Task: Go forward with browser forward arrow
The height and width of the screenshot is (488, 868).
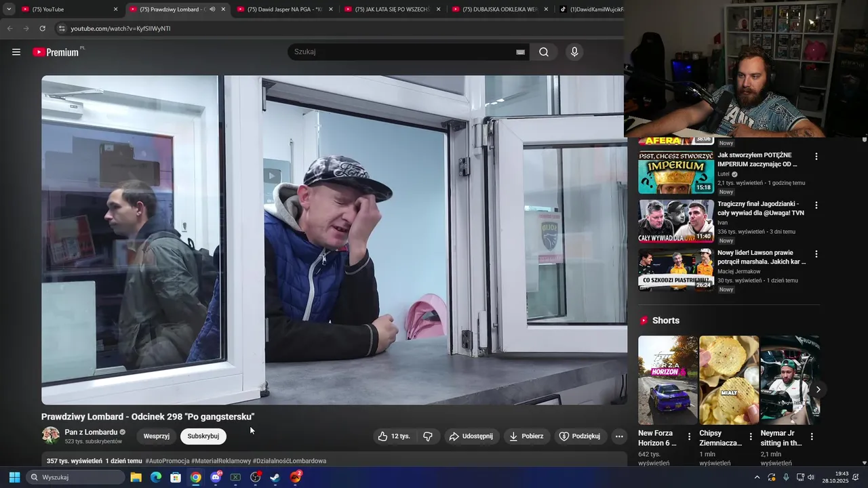Action: (26, 28)
